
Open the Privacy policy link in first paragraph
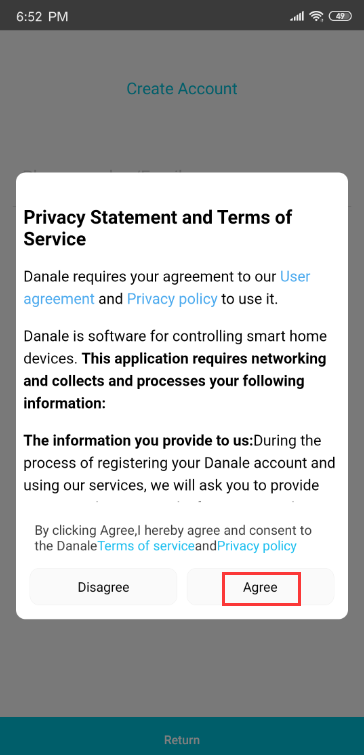(172, 299)
